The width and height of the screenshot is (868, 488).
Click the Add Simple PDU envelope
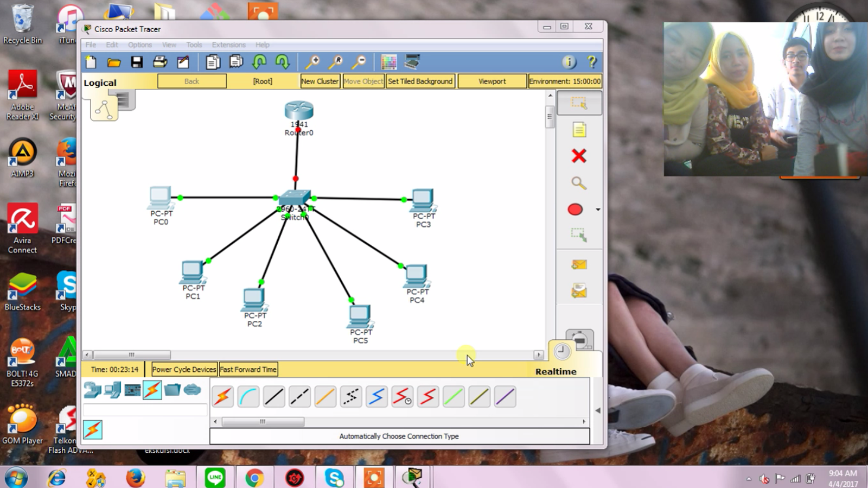(579, 264)
